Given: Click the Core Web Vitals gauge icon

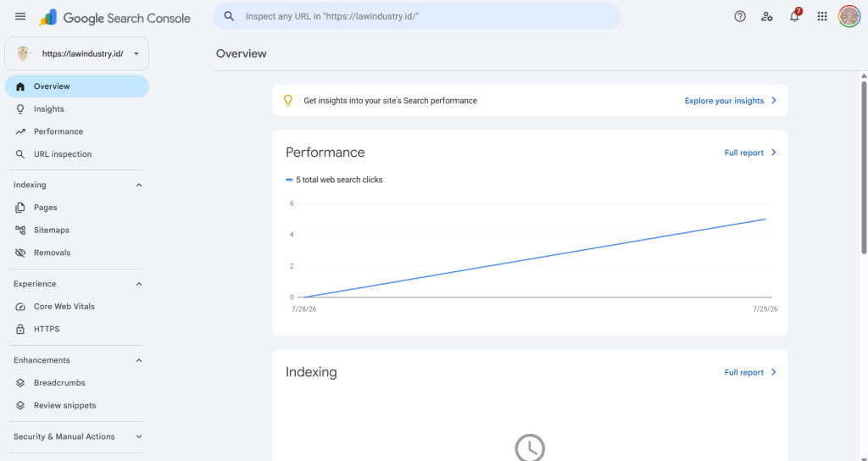Looking at the screenshot, I should point(20,307).
